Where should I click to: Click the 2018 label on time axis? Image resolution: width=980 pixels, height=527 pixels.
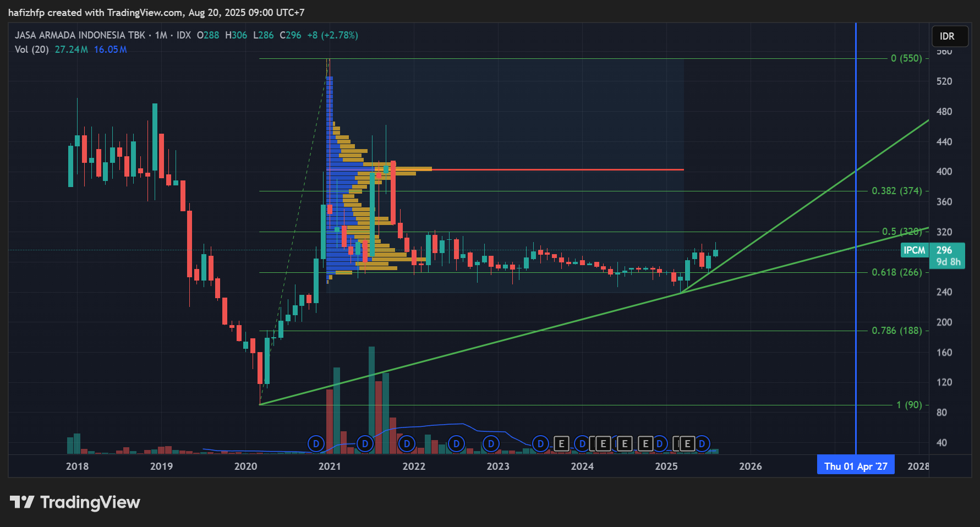point(77,466)
